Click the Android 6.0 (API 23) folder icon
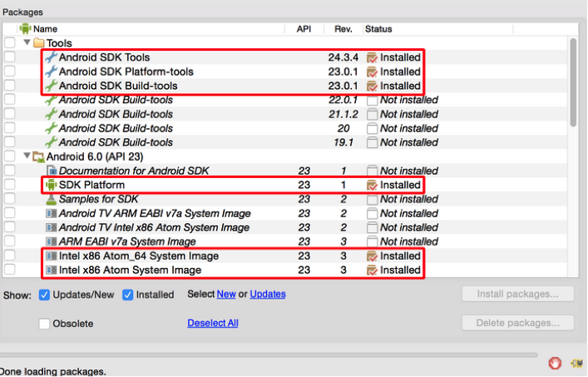 pyautogui.click(x=38, y=156)
